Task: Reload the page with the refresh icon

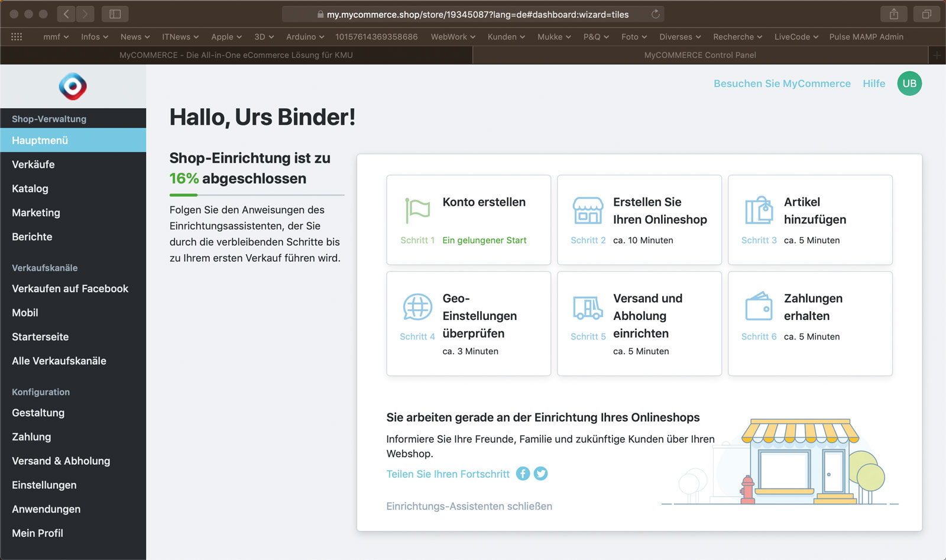Action: [655, 14]
